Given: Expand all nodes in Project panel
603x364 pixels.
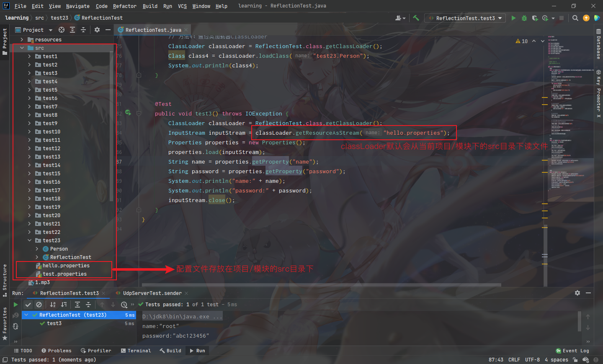Looking at the screenshot, I should (72, 30).
